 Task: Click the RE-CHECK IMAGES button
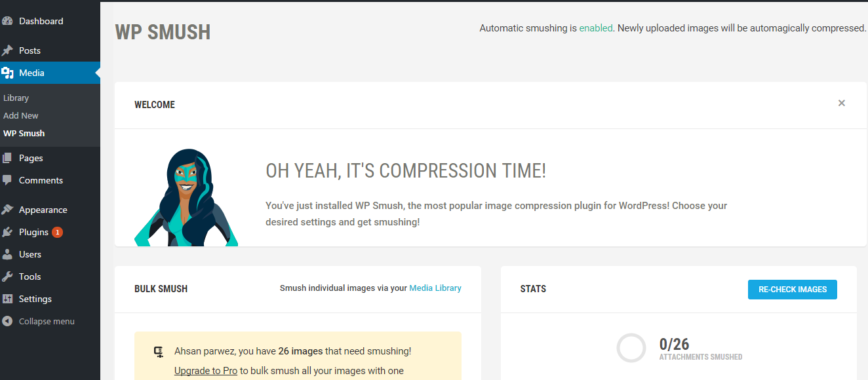coord(792,290)
